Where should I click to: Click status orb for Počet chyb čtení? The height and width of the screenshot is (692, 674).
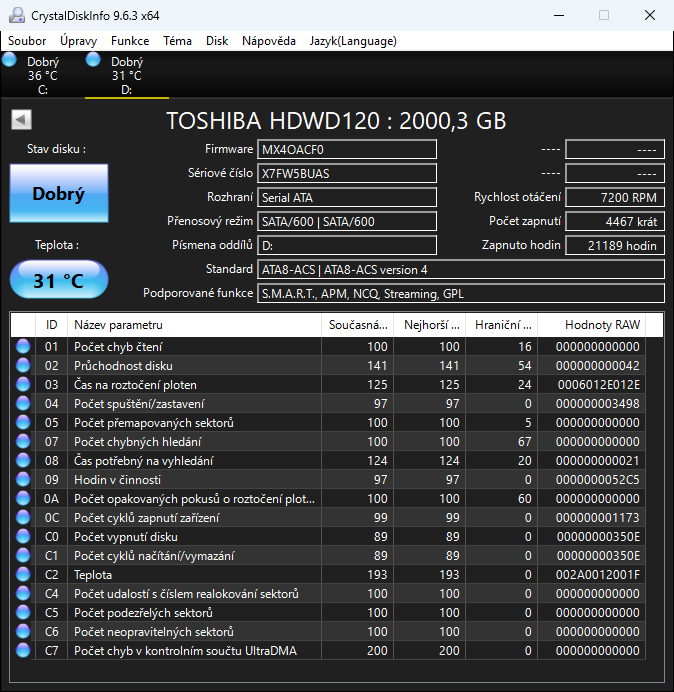pos(23,347)
